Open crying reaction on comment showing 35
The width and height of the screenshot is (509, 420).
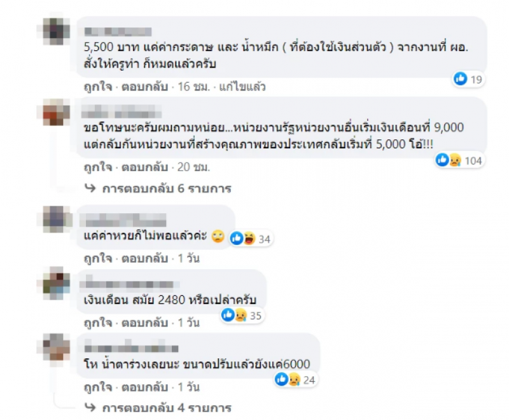coord(241,315)
